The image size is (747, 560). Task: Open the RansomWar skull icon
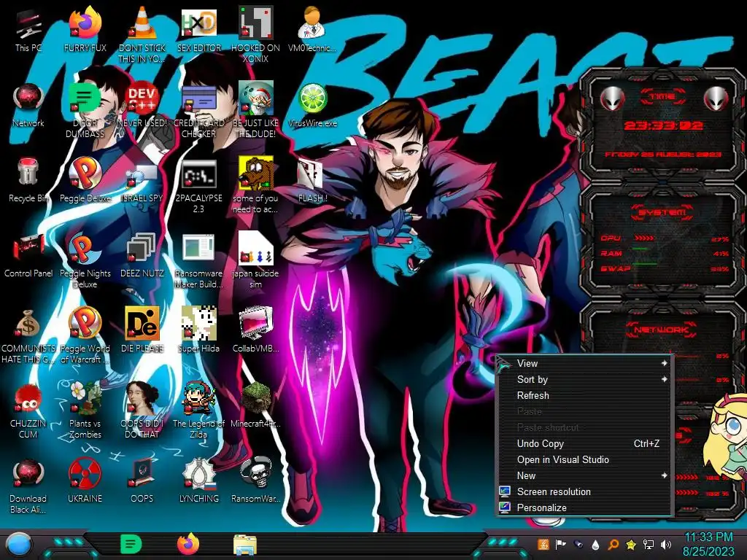click(255, 481)
